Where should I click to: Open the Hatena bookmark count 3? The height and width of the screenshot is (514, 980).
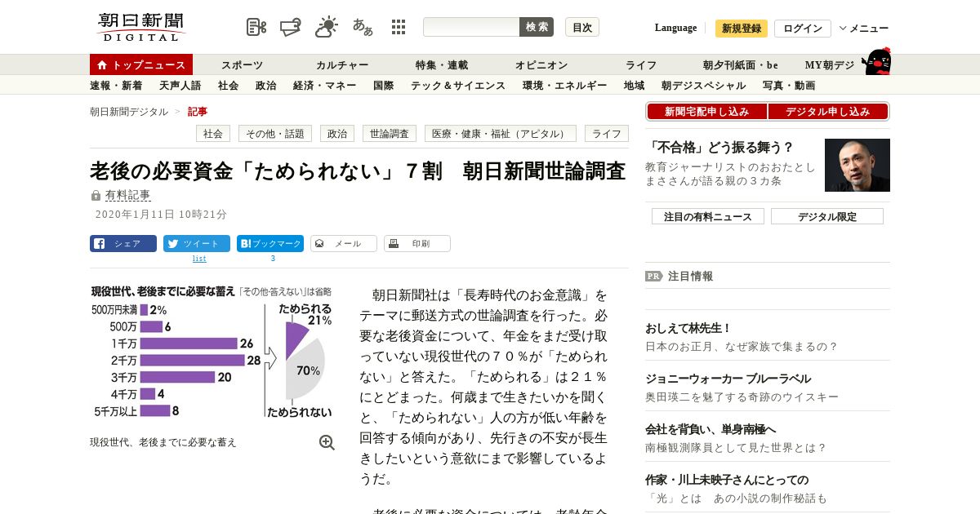coord(273,259)
